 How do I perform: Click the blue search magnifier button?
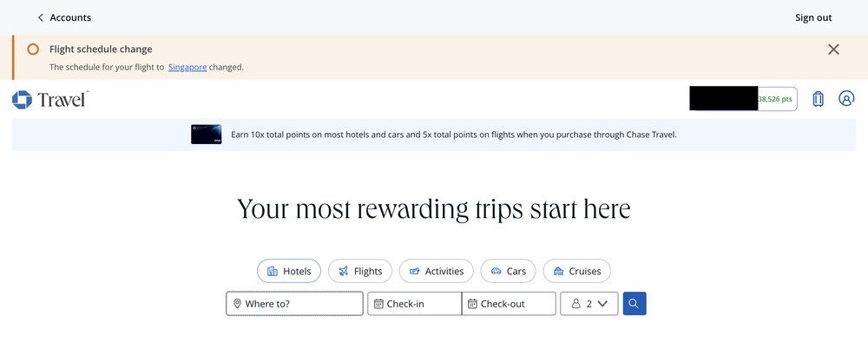tap(635, 304)
